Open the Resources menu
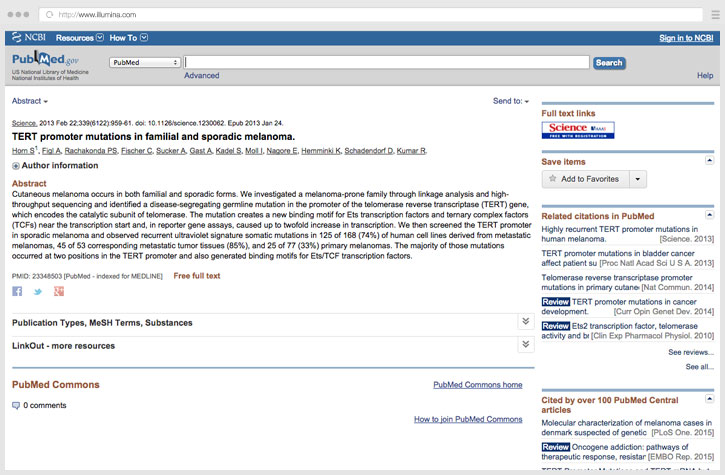 point(79,38)
